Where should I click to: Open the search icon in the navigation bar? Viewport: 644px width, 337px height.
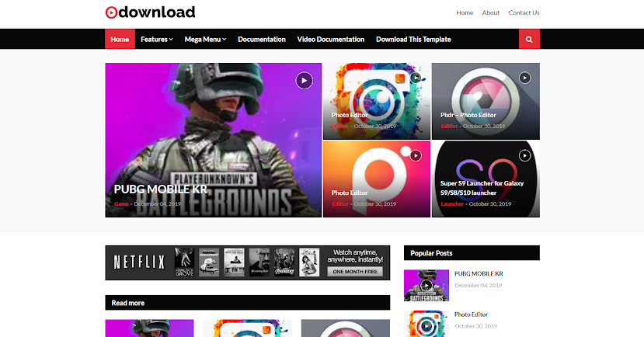click(x=529, y=40)
